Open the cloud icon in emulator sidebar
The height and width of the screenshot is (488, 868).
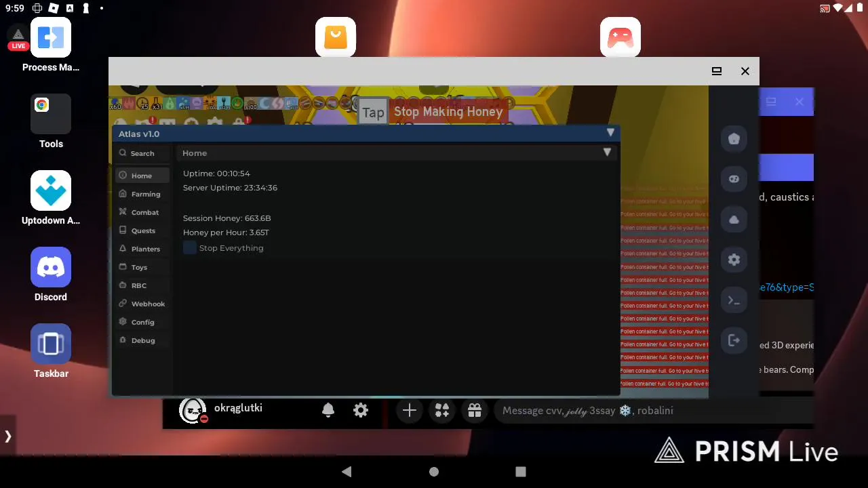click(734, 220)
